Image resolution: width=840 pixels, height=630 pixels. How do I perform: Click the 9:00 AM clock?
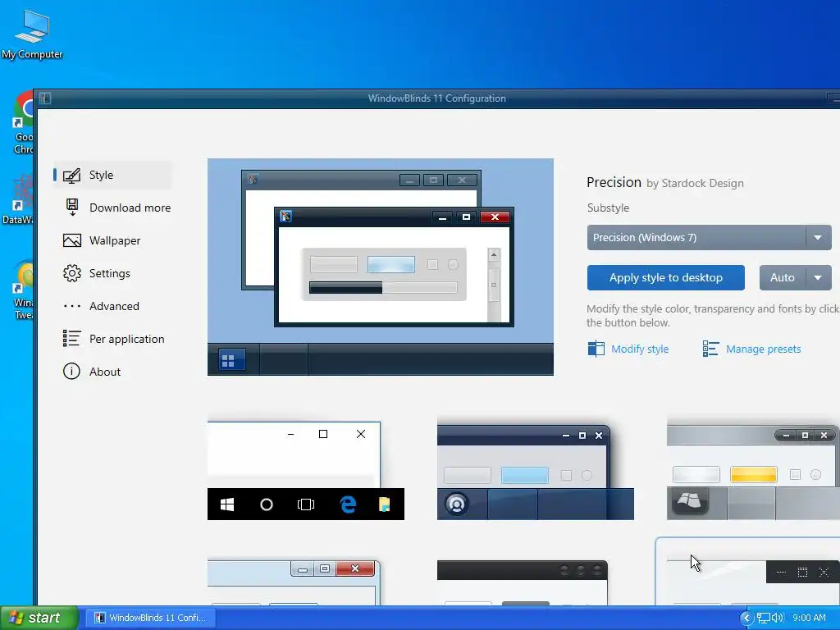point(809,619)
